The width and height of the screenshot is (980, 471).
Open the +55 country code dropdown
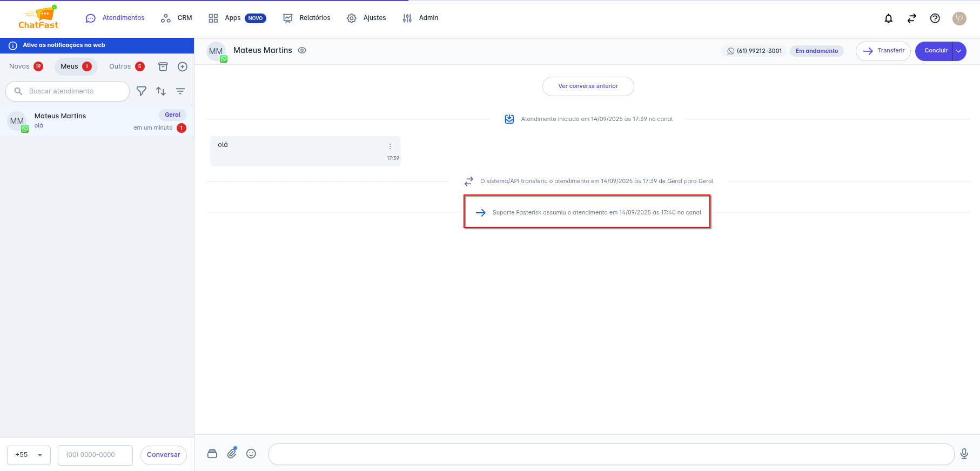point(29,455)
